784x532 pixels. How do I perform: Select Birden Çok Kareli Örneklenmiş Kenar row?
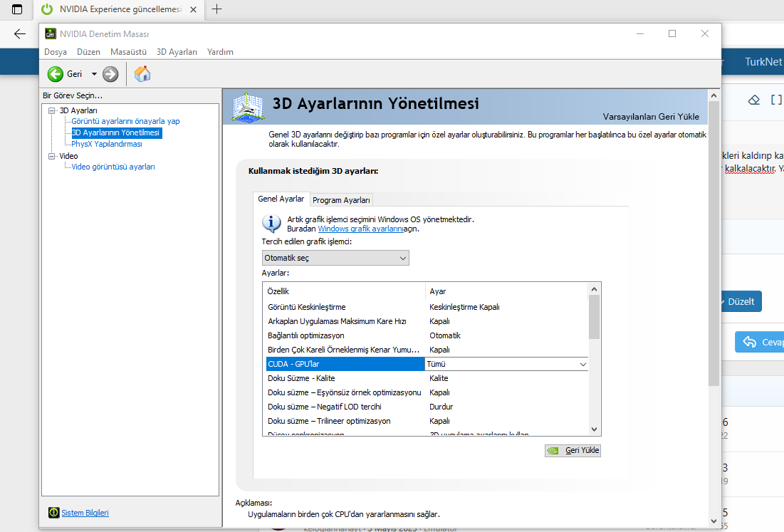click(x=426, y=350)
